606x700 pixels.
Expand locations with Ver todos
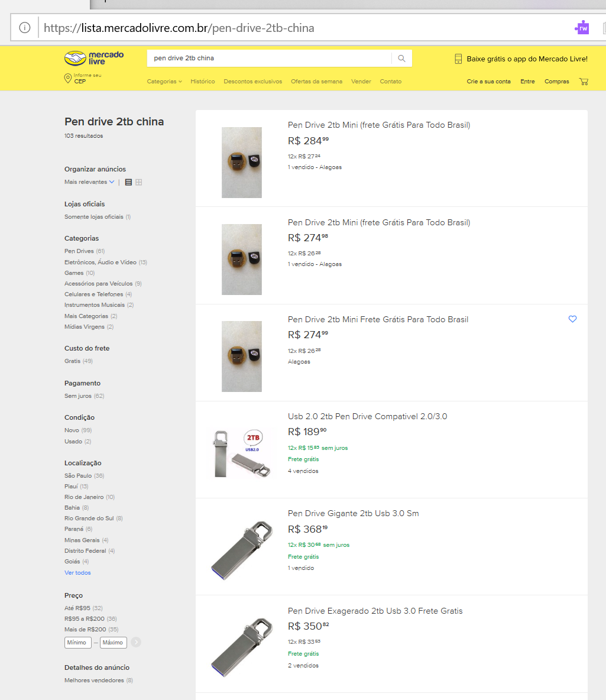coord(77,573)
